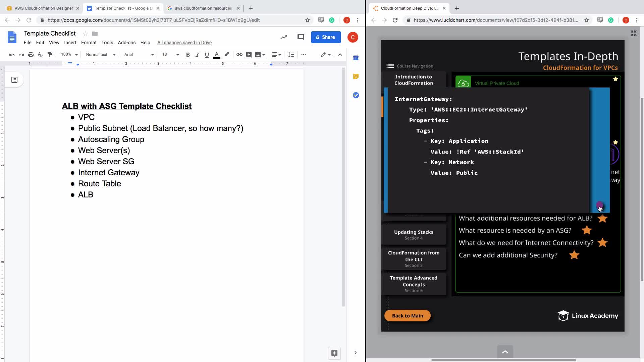Toggle bold formatting

[188, 55]
